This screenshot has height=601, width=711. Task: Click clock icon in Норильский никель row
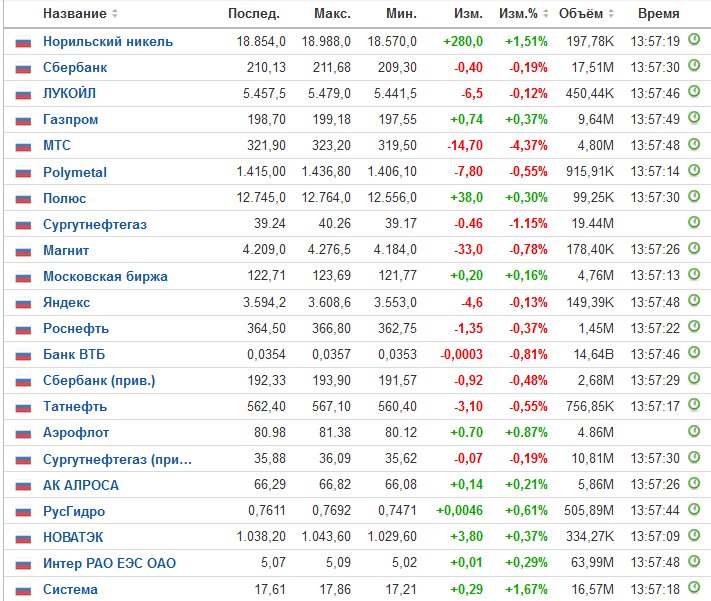[x=694, y=39]
